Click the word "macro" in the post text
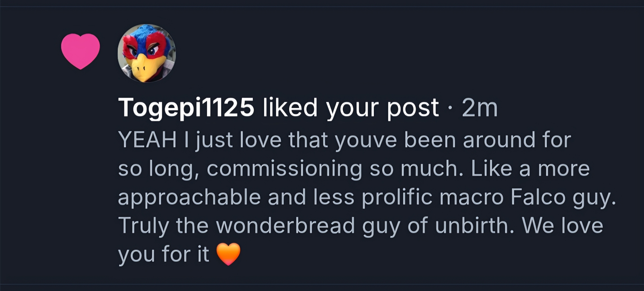The height and width of the screenshot is (291, 644). click(x=471, y=197)
